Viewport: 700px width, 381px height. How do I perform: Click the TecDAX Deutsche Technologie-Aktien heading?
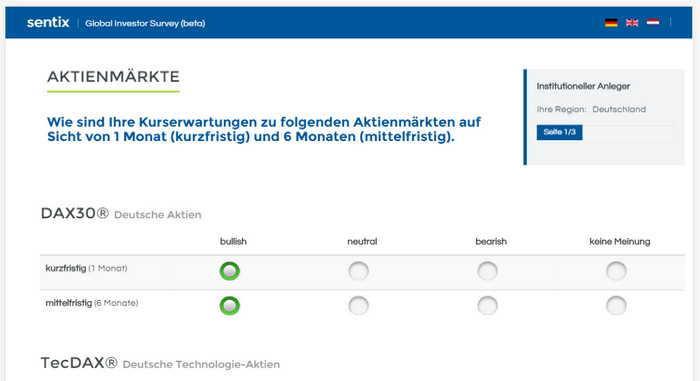click(x=160, y=363)
